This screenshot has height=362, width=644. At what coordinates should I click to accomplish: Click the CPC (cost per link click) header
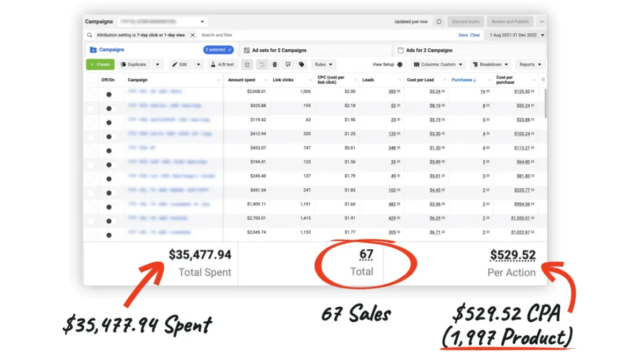pyautogui.click(x=332, y=80)
